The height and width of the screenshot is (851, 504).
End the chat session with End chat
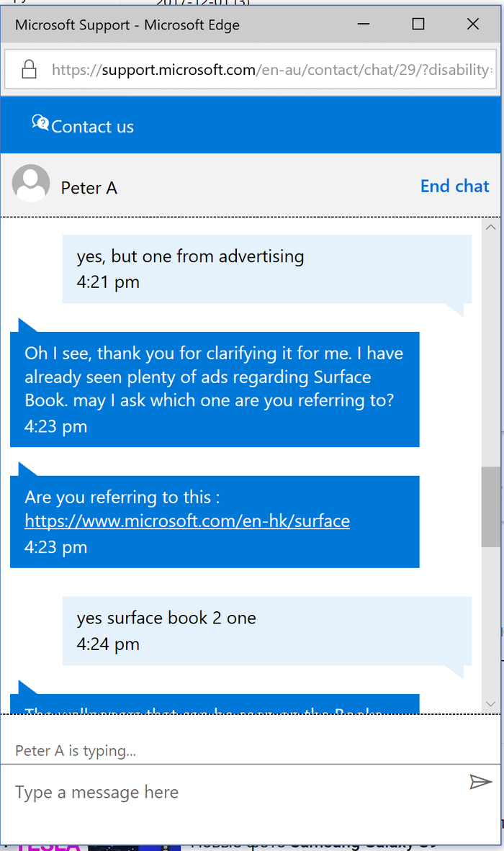(454, 186)
